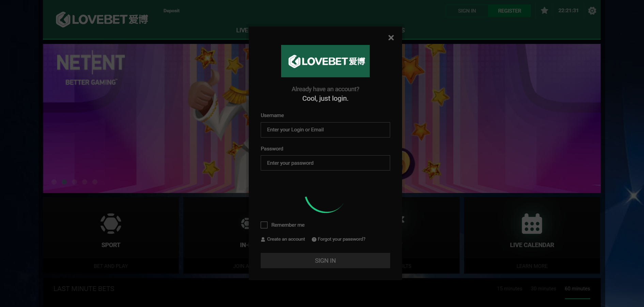The image size is (644, 307).
Task: Click the SPORT ball icon
Action: point(111,224)
